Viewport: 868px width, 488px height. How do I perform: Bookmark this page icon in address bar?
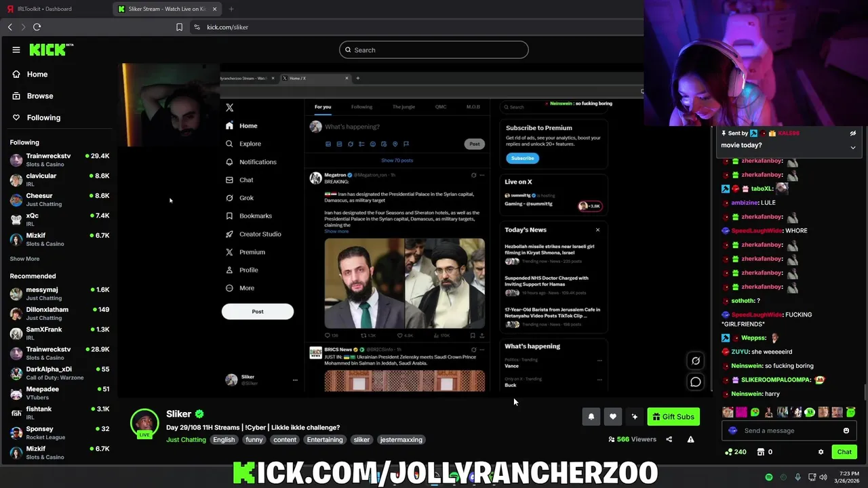coord(179,27)
